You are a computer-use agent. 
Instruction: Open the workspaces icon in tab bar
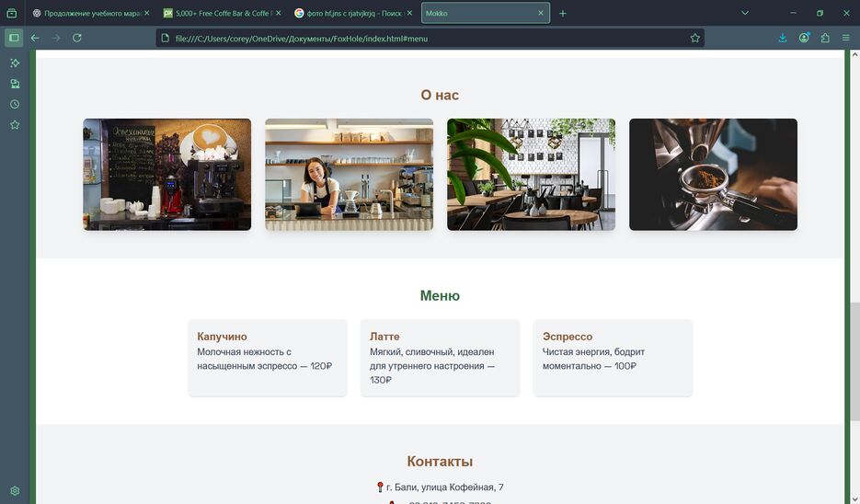click(x=12, y=13)
